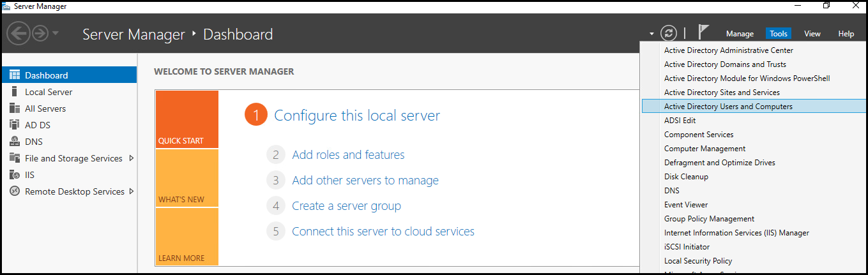Choose Group Policy Management from Tools menu

pyautogui.click(x=709, y=219)
